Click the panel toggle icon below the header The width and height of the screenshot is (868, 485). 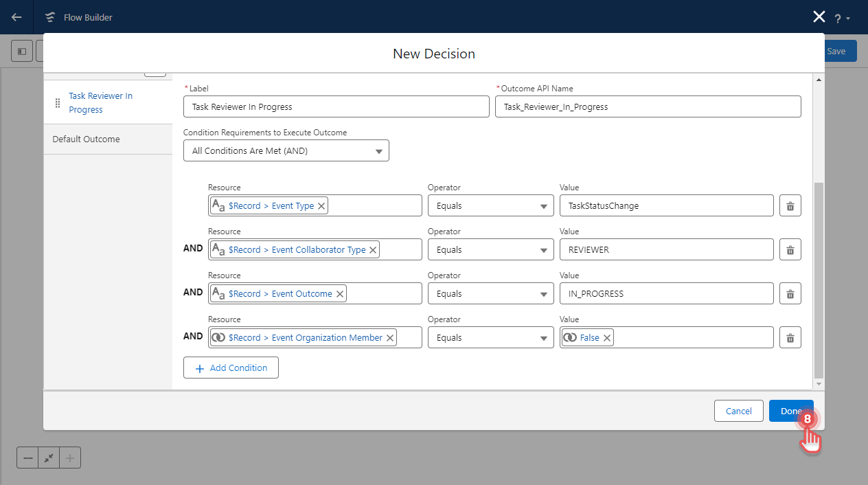(x=21, y=51)
